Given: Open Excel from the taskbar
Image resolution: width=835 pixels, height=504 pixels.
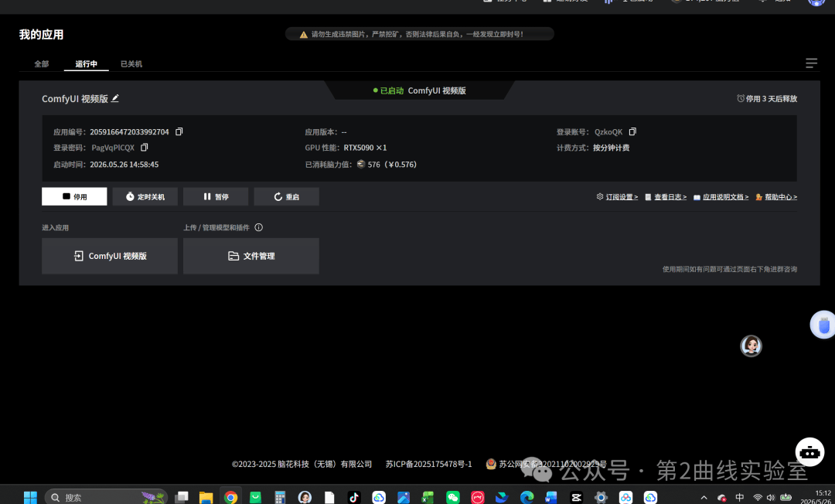Looking at the screenshot, I should tap(428, 498).
